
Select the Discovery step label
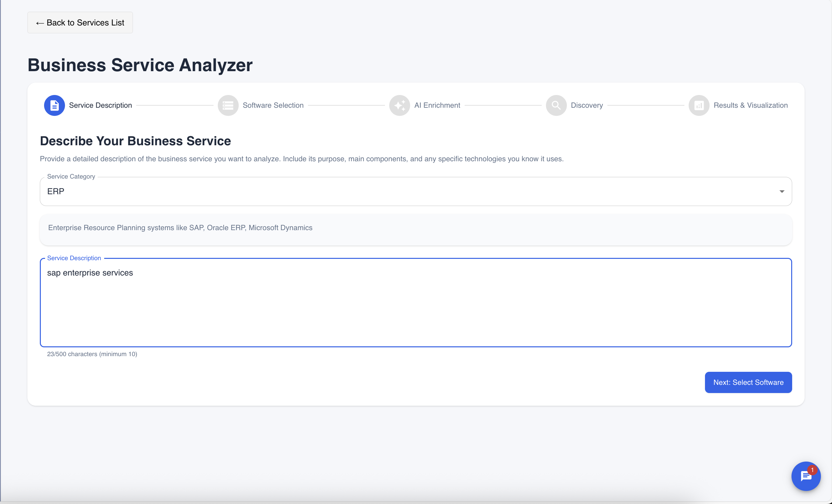point(587,105)
